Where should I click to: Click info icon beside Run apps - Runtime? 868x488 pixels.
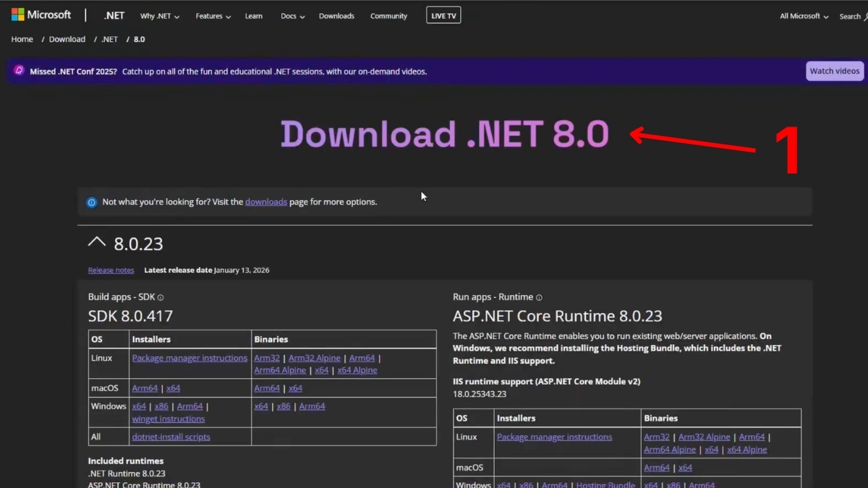click(539, 297)
